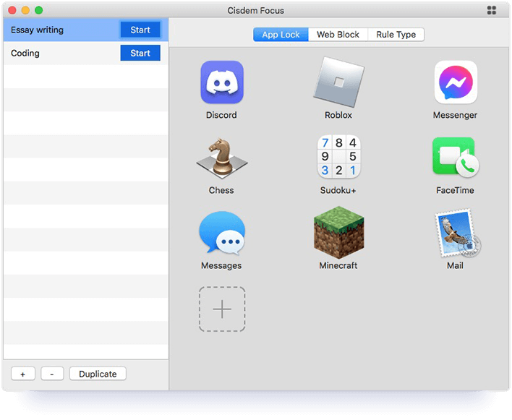Click the Roblox label text
This screenshot has width=512, height=420.
coord(338,115)
